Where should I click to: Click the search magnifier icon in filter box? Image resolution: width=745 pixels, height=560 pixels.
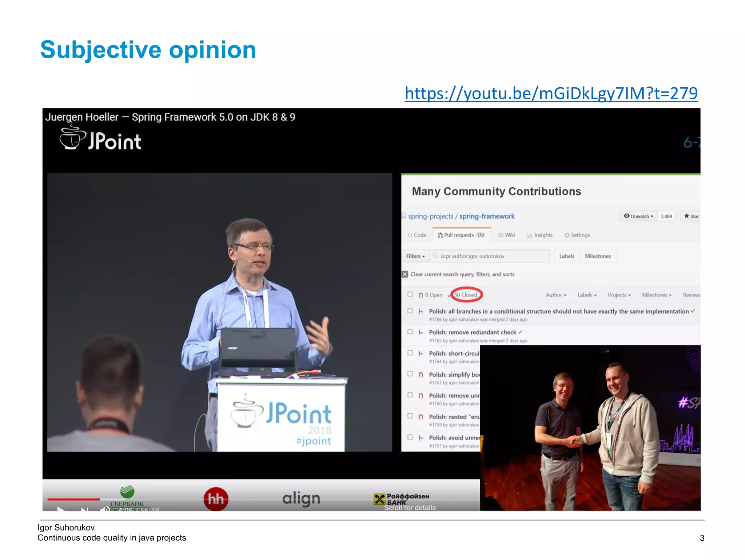pos(435,256)
